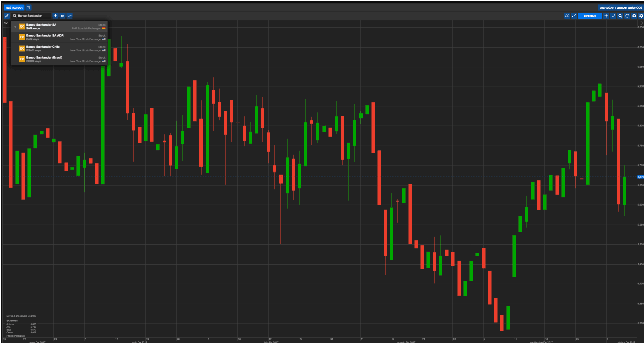The width and height of the screenshot is (644, 343).
Task: Select Banco Santander SA ADR from results
Action: tap(60, 37)
